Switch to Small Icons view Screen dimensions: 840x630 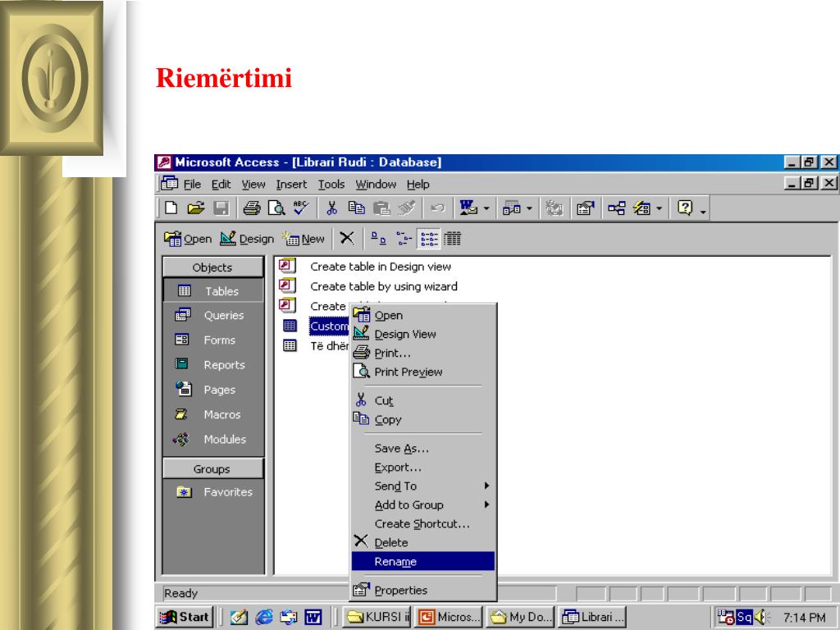click(404, 239)
